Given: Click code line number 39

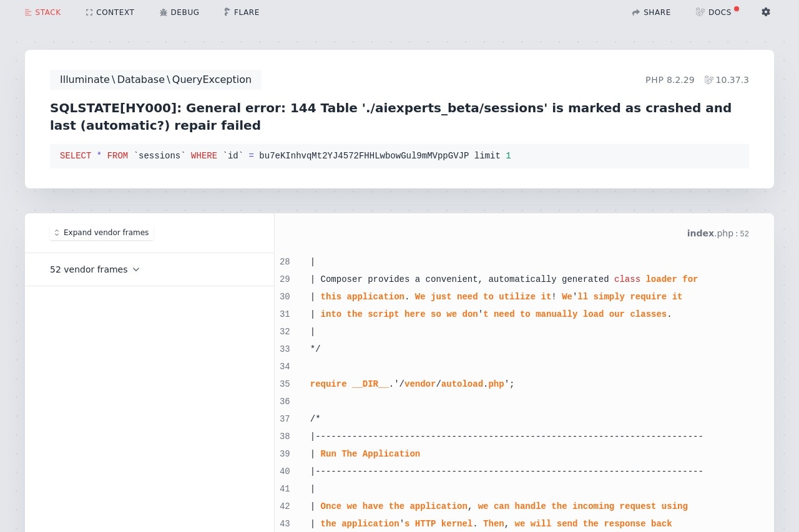Looking at the screenshot, I should click(x=285, y=454).
